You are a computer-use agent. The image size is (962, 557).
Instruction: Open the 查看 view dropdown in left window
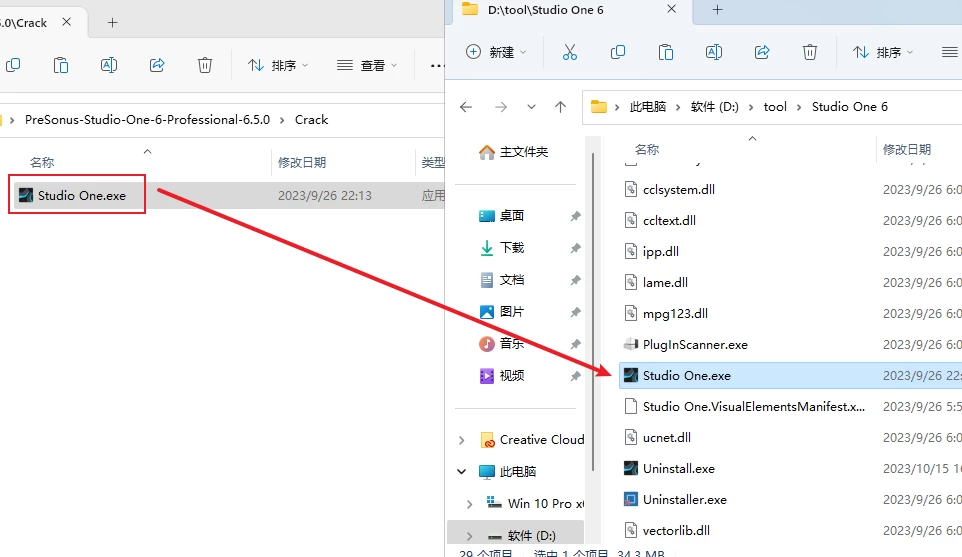tap(367, 65)
